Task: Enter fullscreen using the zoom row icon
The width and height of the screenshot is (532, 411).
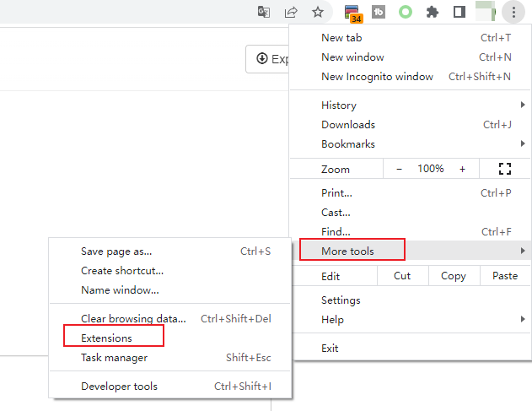Action: click(x=505, y=169)
